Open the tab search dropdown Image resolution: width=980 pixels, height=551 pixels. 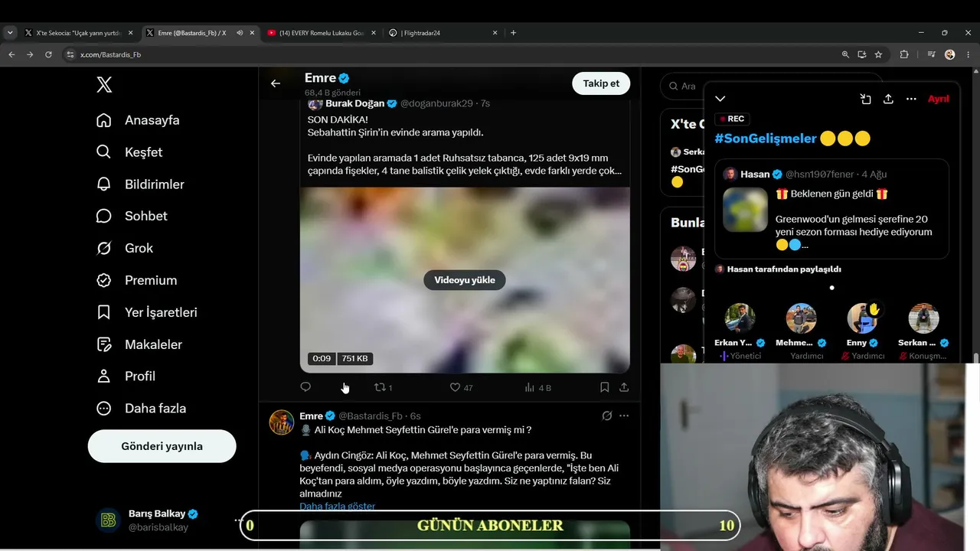(10, 33)
